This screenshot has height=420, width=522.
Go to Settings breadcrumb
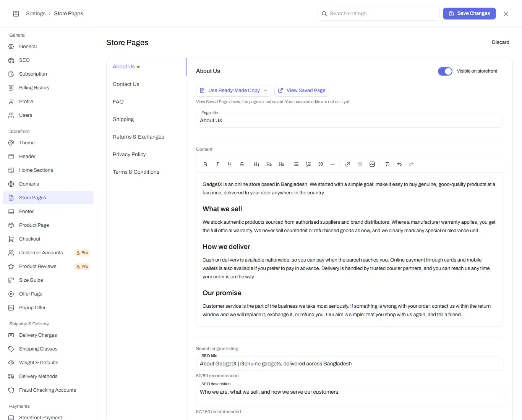click(36, 13)
